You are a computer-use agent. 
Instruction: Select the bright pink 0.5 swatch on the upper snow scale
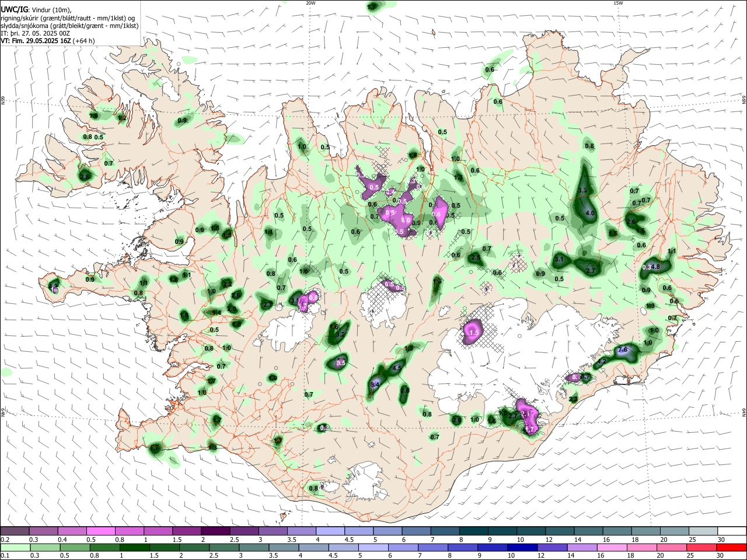pyautogui.click(x=100, y=531)
